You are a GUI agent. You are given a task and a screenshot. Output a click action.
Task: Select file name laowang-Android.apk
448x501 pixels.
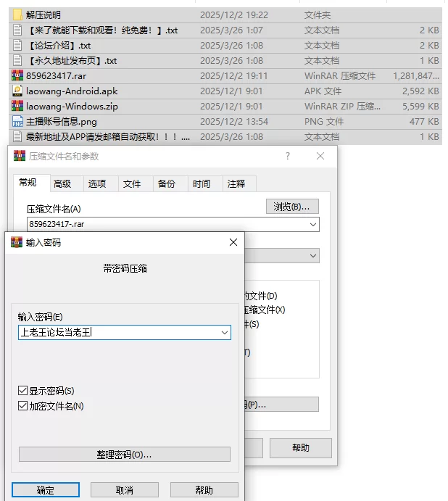point(72,91)
